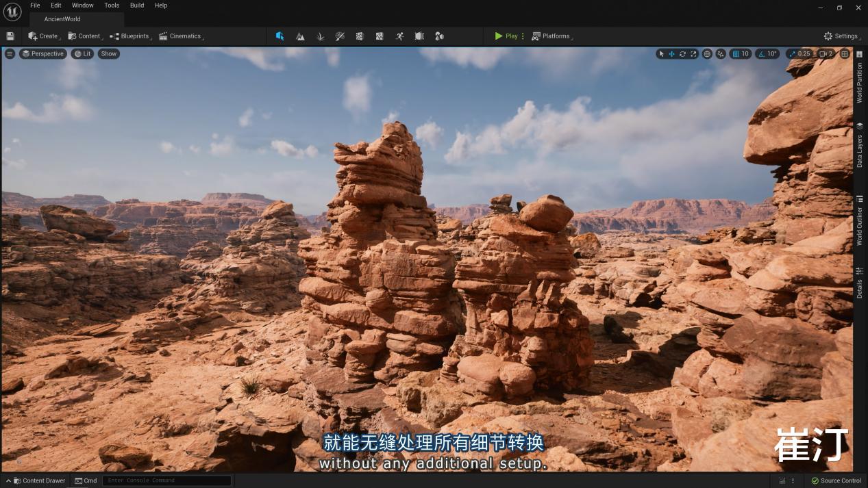
Task: Click the Unreal Engine logo icon
Action: [x=12, y=12]
